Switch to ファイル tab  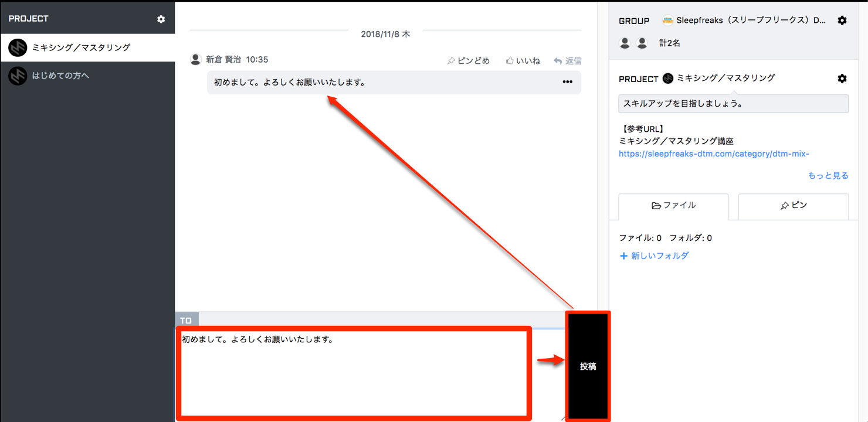pyautogui.click(x=674, y=206)
